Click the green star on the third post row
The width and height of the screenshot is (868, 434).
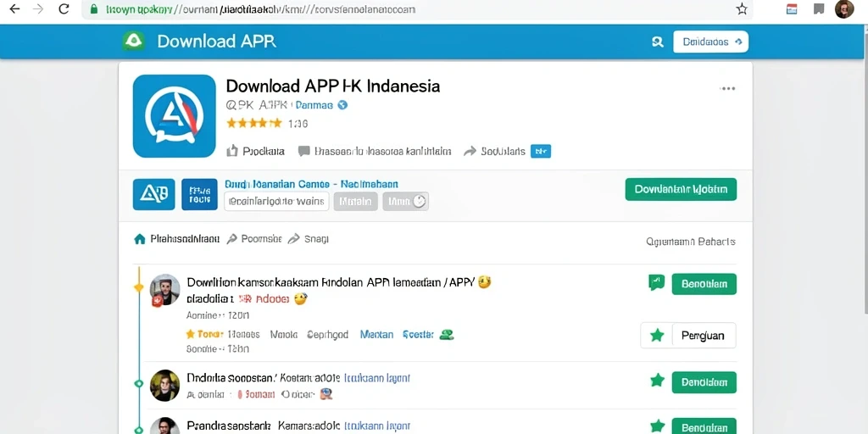[657, 426]
